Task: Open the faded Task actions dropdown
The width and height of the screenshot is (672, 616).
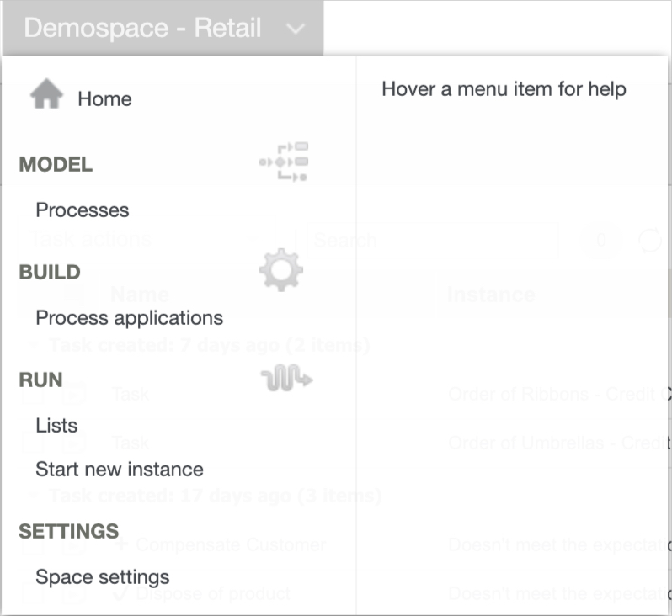Action: click(x=160, y=240)
